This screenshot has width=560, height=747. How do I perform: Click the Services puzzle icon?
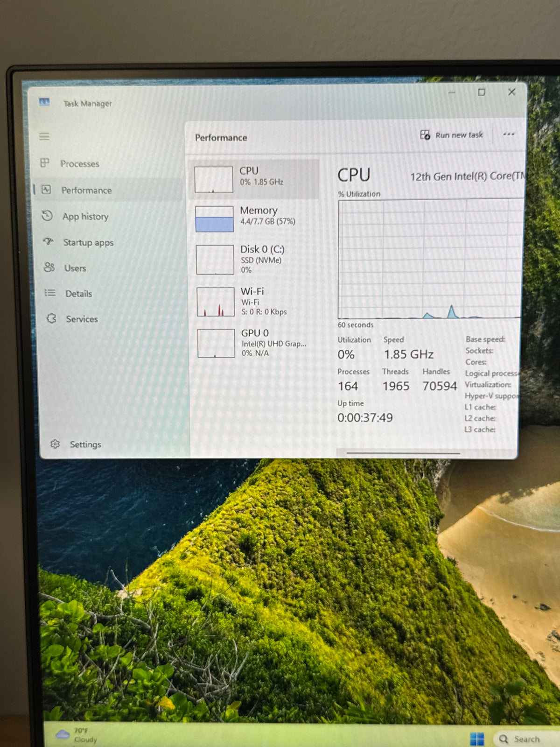click(51, 318)
